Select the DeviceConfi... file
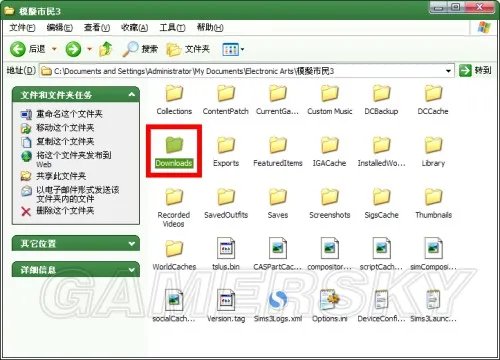Screen dimensions: 500x360 point(381,306)
